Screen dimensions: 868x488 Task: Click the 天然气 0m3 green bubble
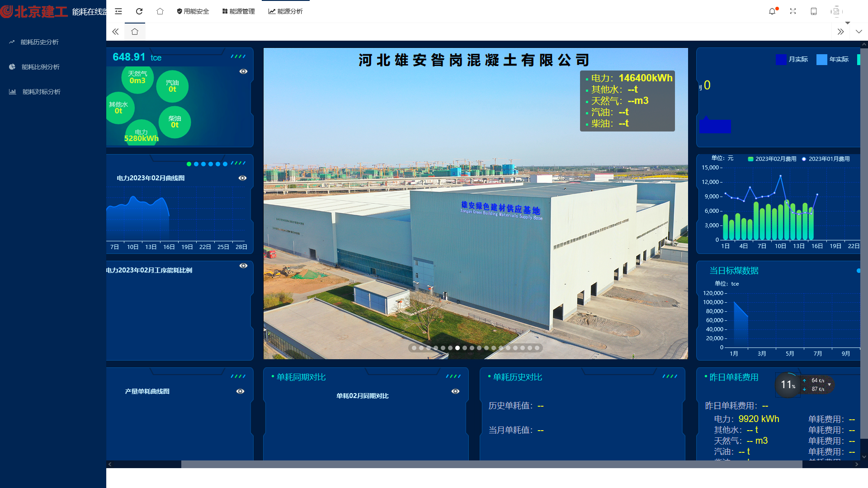[137, 77]
